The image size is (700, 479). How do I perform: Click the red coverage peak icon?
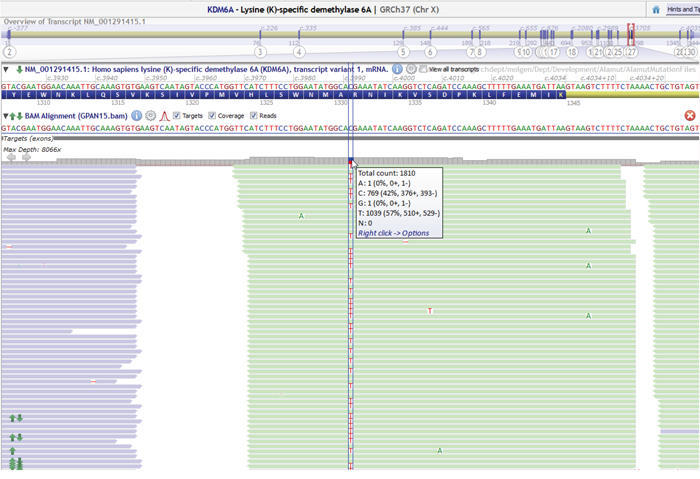[164, 116]
